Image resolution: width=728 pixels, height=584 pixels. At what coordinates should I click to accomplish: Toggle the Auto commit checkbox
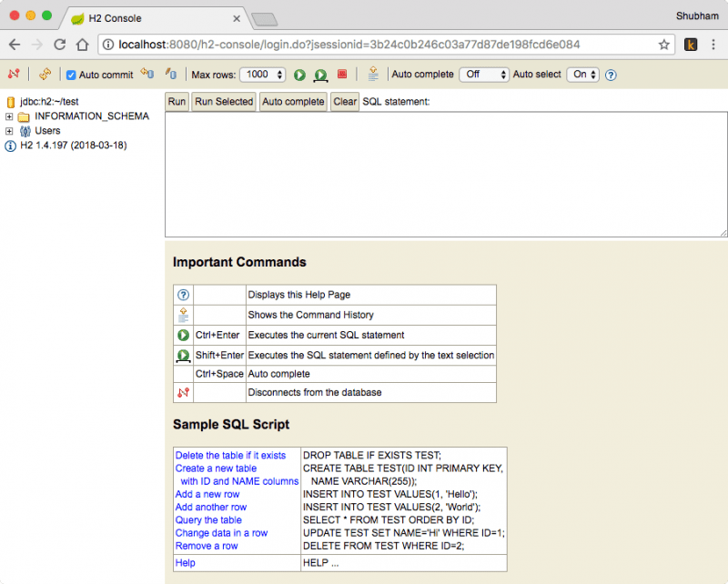click(x=71, y=75)
